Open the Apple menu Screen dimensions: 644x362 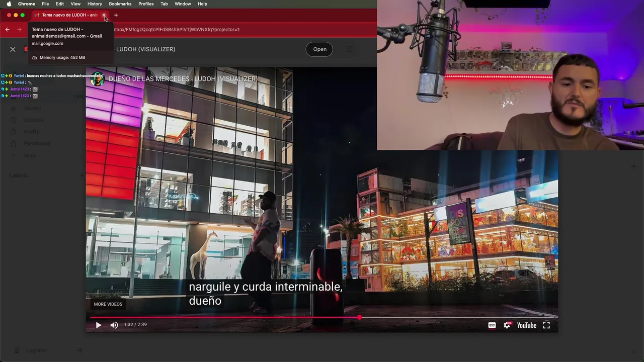9,4
